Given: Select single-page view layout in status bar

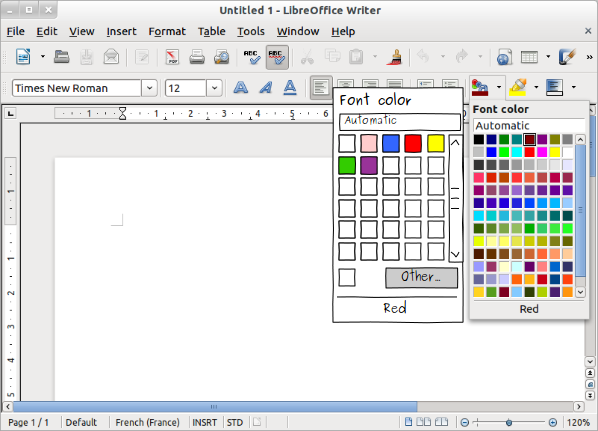Looking at the screenshot, I should pyautogui.click(x=408, y=422).
